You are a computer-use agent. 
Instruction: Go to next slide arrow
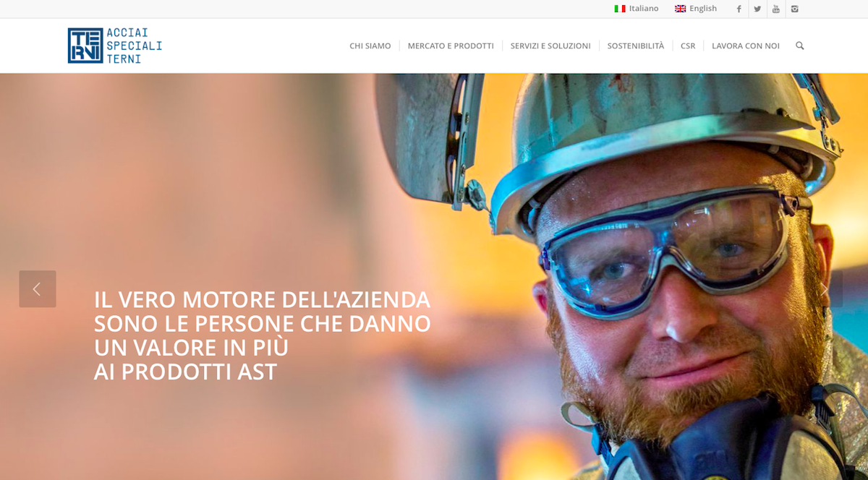(x=824, y=289)
